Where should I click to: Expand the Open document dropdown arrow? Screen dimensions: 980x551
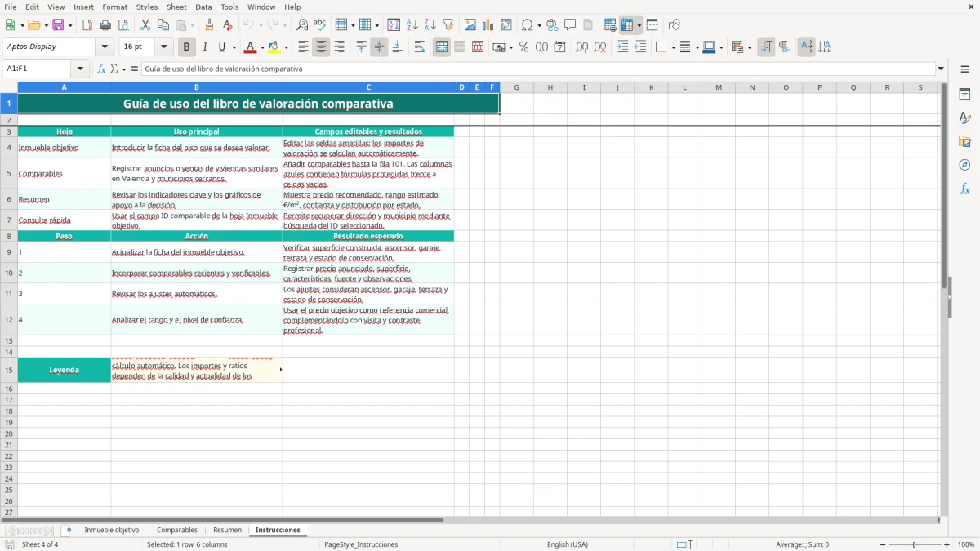45,25
